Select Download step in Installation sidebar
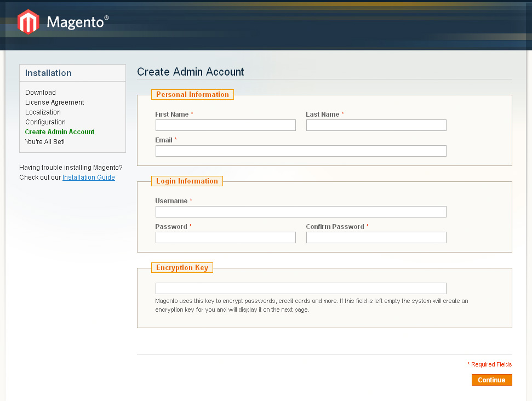This screenshot has height=401, width=532. [41, 92]
